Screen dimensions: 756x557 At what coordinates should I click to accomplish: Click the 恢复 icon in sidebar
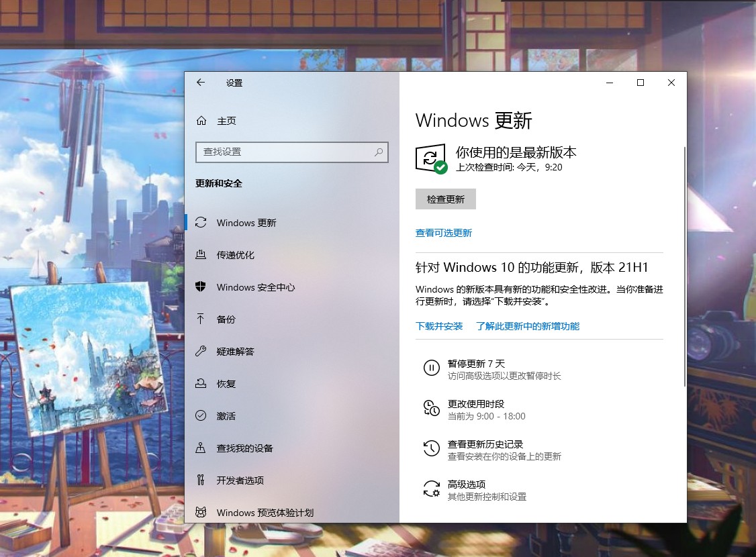click(201, 384)
